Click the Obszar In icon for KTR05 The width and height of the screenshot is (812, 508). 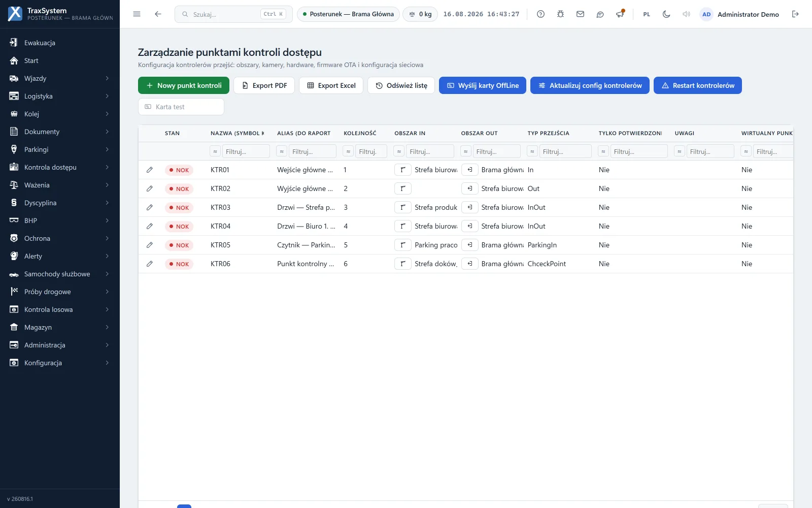click(402, 245)
